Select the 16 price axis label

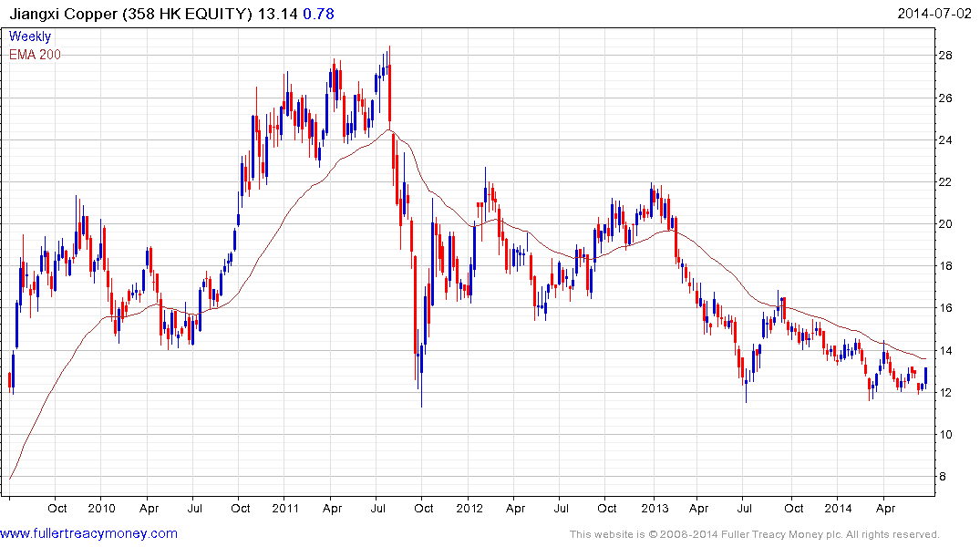pos(945,307)
